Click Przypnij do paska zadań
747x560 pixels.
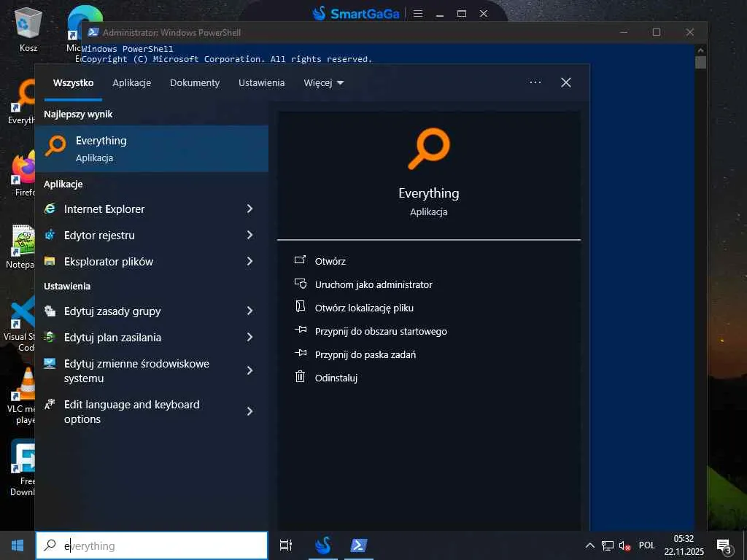(365, 355)
